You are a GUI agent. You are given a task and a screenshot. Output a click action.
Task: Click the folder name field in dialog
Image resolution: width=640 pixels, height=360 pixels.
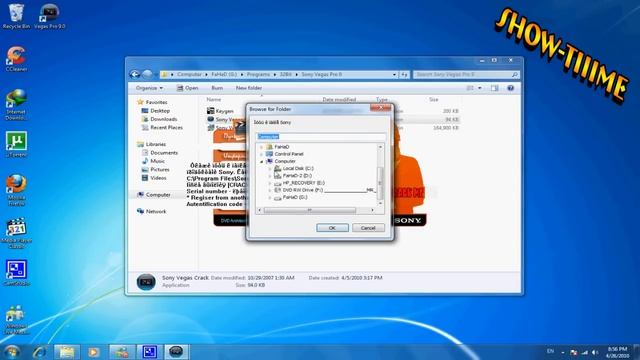coord(320,136)
